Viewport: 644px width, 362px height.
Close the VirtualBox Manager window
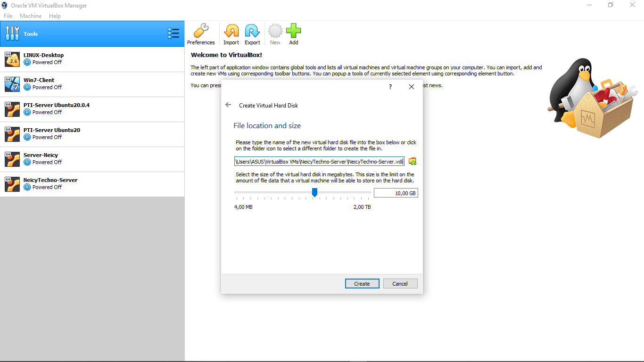point(632,5)
